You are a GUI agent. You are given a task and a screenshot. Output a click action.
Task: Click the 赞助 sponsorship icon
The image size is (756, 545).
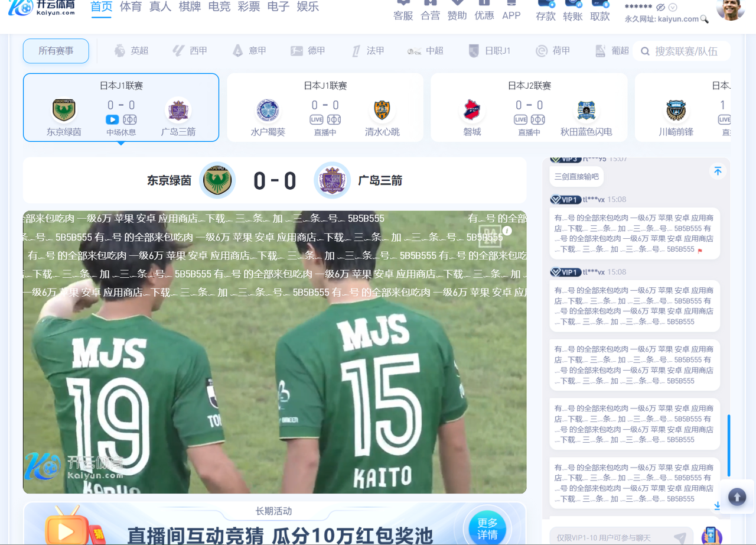tap(457, 10)
